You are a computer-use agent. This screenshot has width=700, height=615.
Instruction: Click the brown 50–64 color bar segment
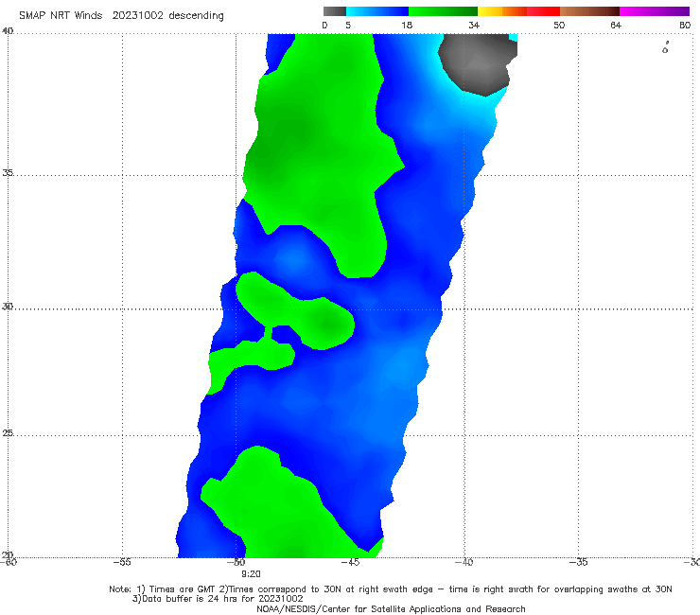click(589, 11)
